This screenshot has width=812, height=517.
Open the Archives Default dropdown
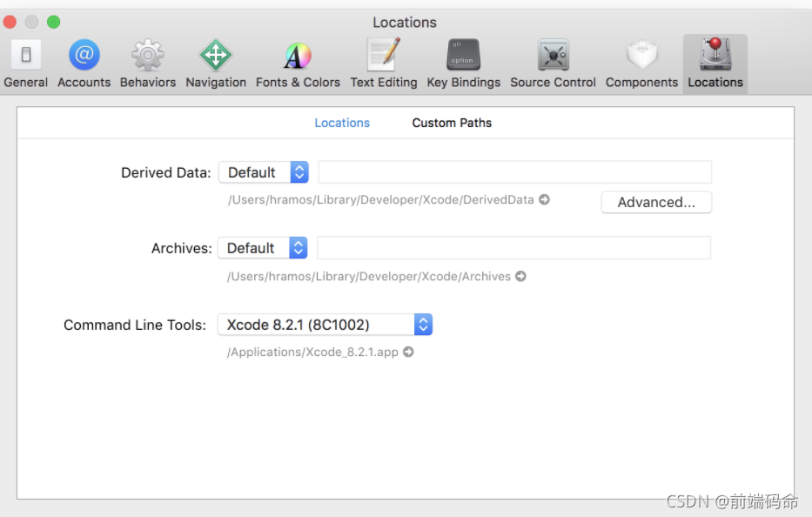coord(263,248)
